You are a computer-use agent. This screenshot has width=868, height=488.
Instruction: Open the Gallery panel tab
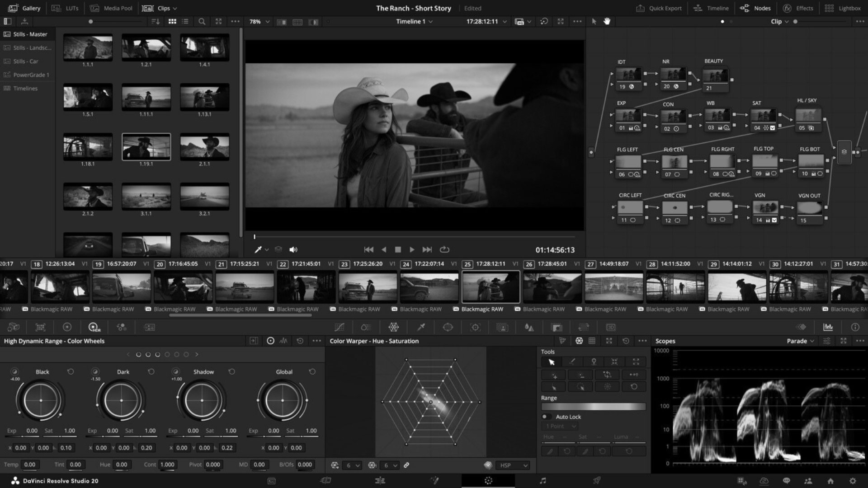tap(24, 8)
